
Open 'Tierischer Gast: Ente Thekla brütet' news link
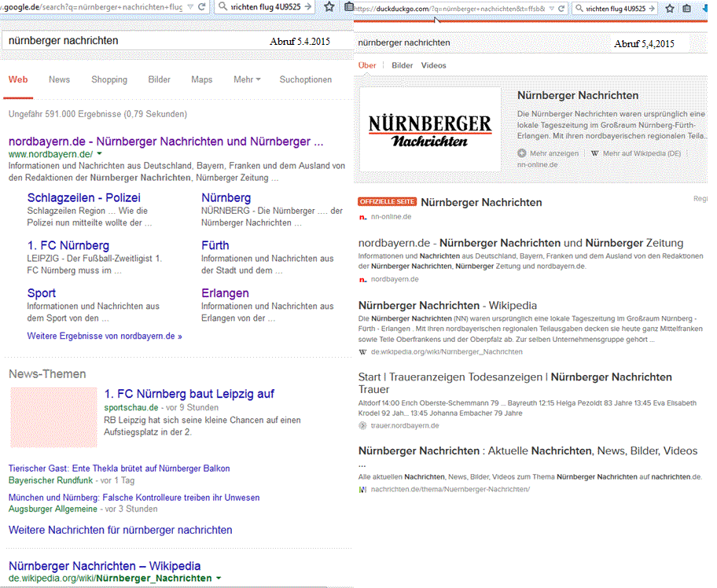pos(119,469)
